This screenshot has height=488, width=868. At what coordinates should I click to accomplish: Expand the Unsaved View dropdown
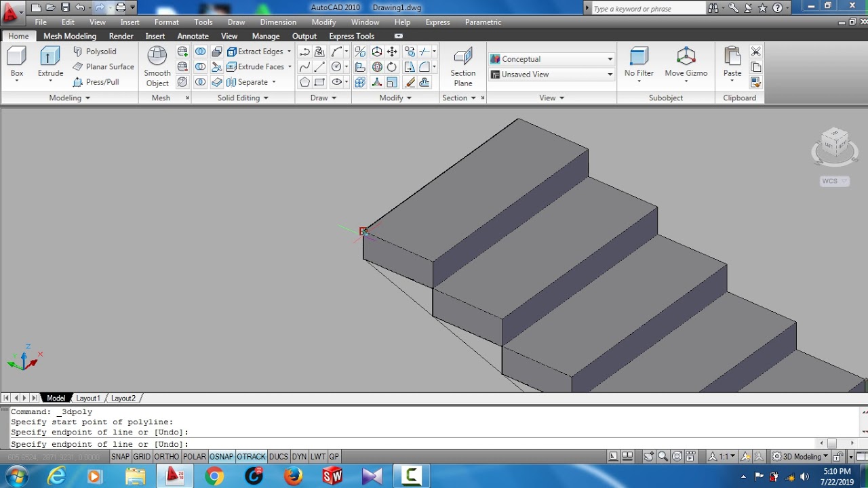tap(551, 75)
